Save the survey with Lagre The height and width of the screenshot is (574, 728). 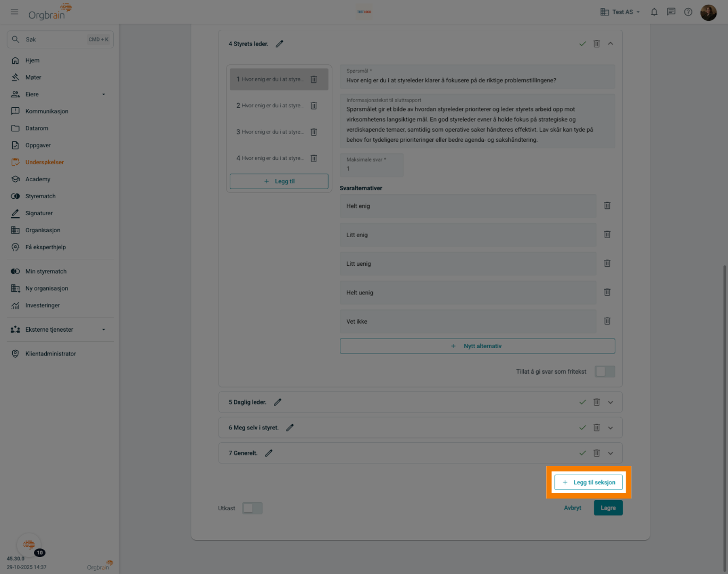(x=608, y=508)
